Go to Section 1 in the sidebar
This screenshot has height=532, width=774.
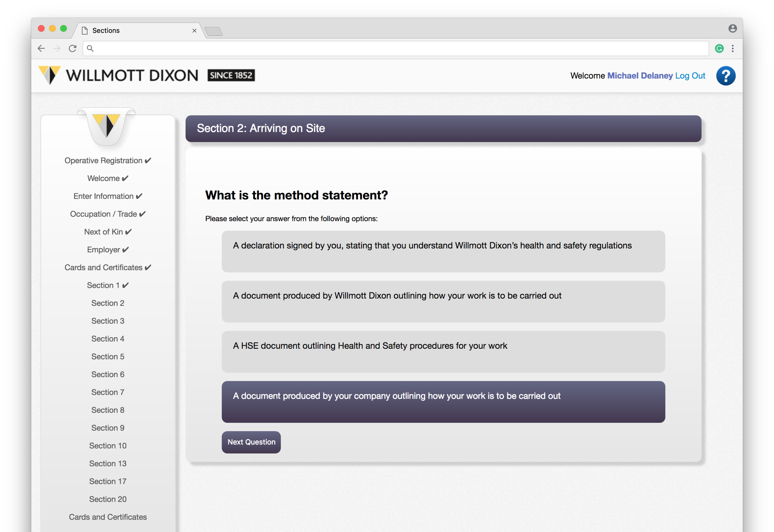click(x=108, y=285)
